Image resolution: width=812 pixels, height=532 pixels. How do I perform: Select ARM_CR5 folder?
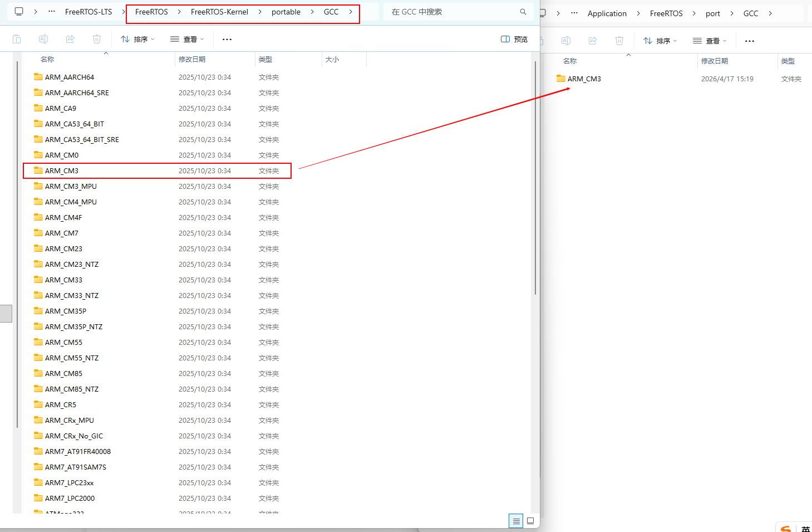(x=61, y=405)
